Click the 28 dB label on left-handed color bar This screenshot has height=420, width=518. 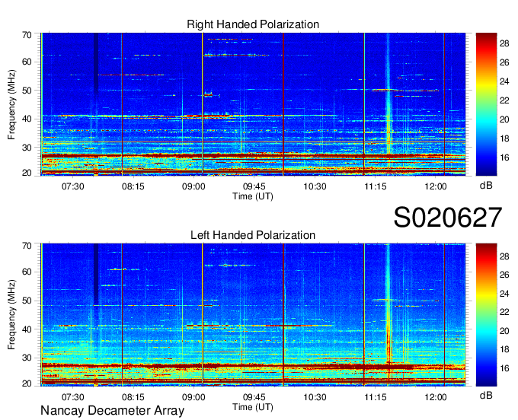pyautogui.click(x=504, y=256)
